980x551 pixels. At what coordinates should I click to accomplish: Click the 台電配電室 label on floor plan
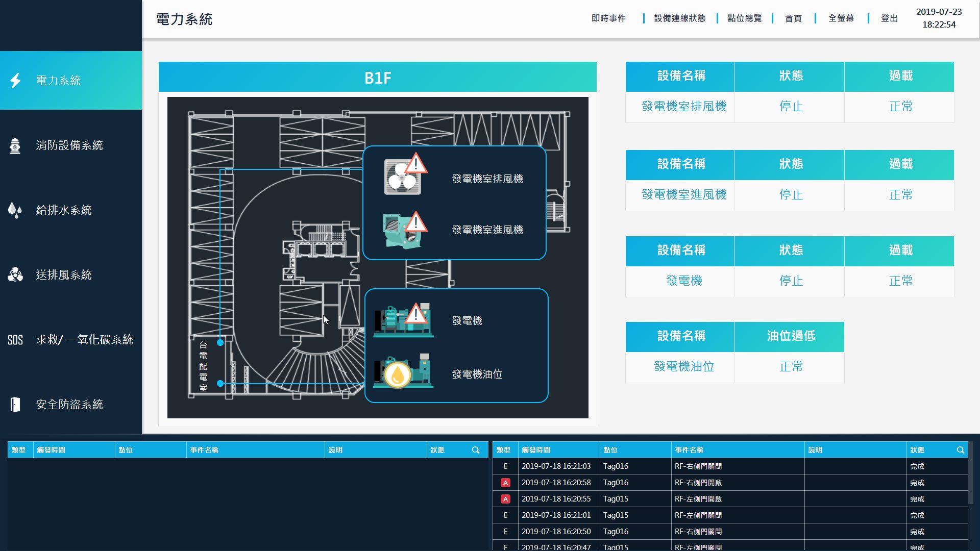[x=203, y=366]
